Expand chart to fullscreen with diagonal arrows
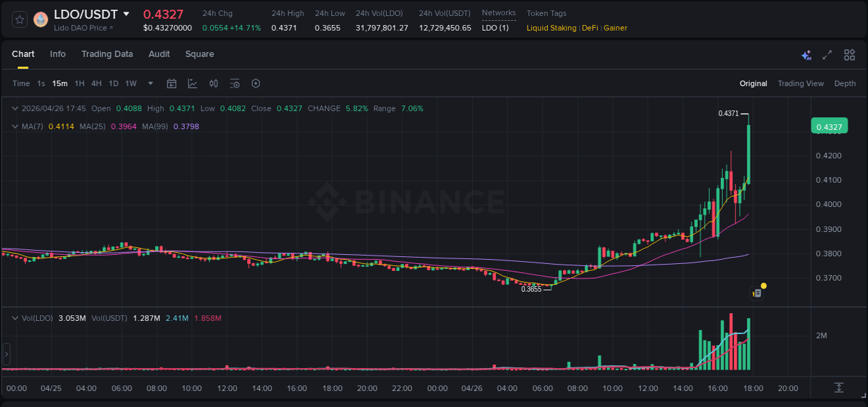868x407 pixels. [827, 54]
